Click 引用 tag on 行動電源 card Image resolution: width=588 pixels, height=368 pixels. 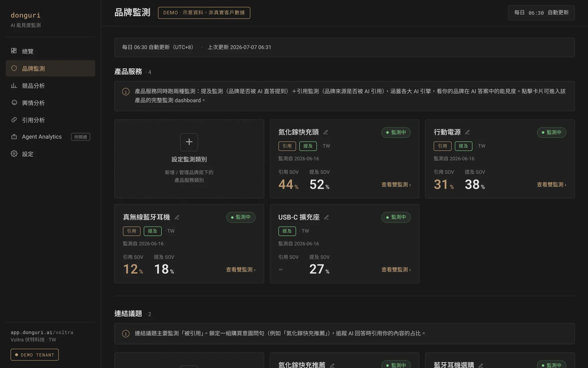[x=442, y=146]
